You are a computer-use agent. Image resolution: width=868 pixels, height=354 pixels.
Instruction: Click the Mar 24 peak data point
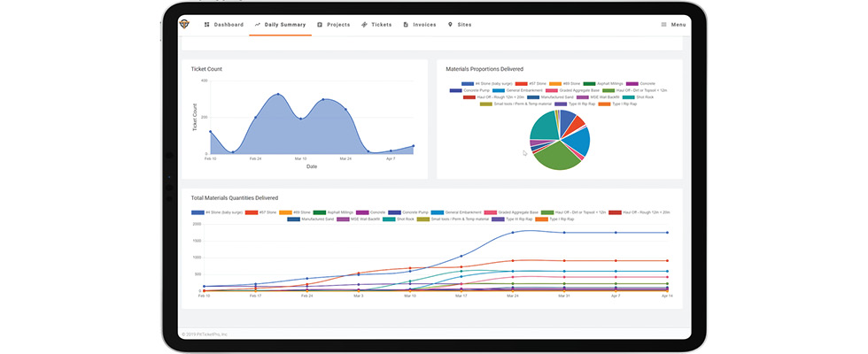(513, 232)
